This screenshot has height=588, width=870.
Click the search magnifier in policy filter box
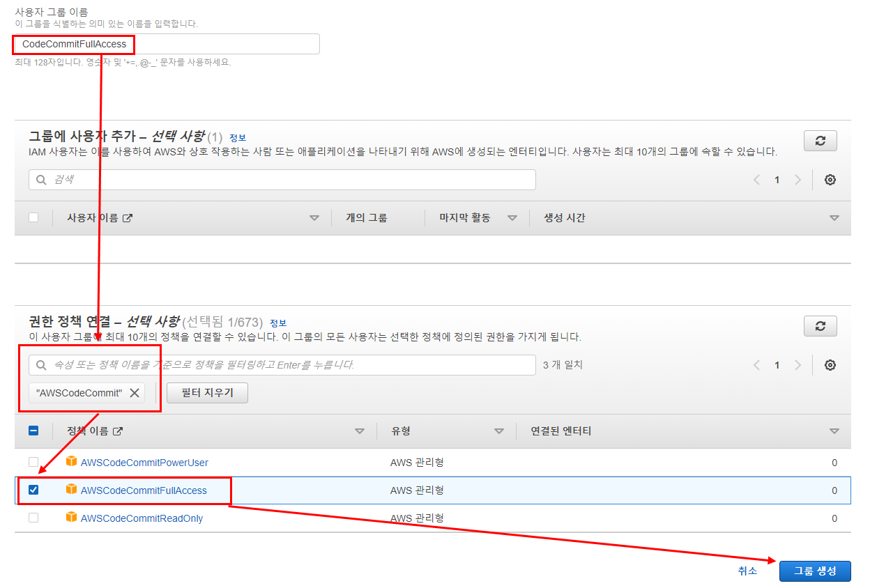point(42,365)
